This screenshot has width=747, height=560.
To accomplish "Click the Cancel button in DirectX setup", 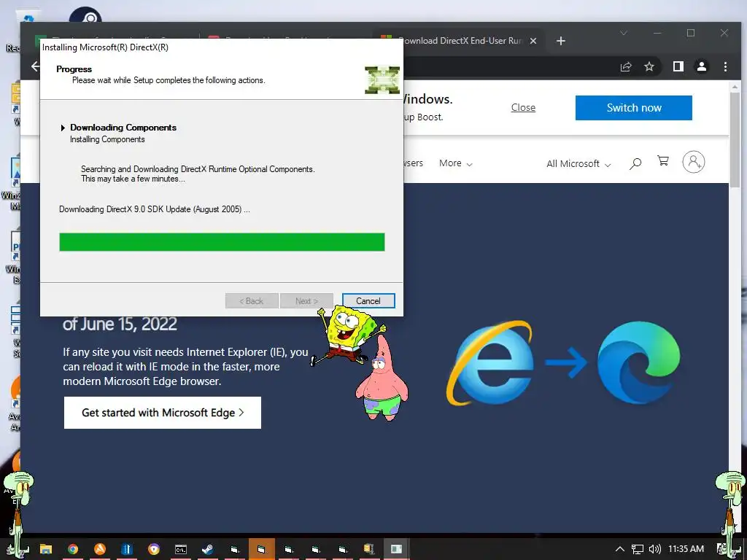I will (368, 301).
